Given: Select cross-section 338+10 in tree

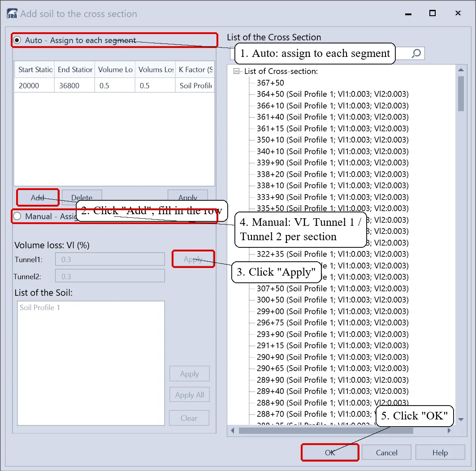Looking at the screenshot, I should click(333, 186).
